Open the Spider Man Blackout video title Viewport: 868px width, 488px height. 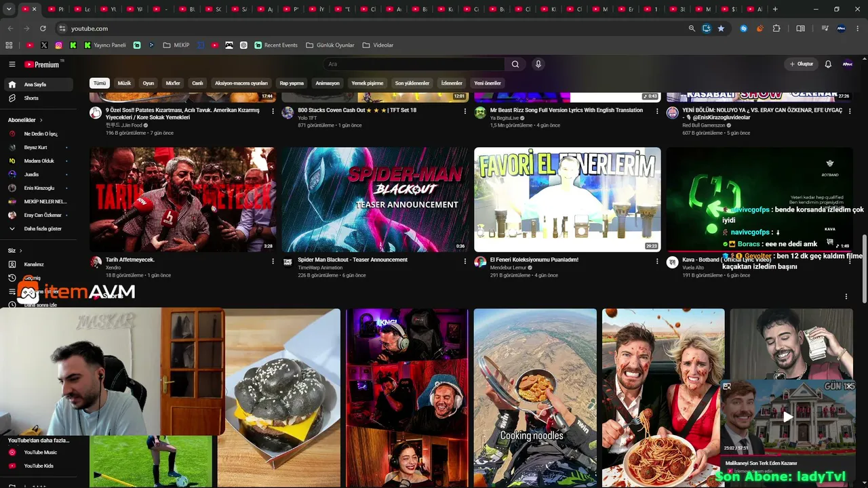click(353, 260)
